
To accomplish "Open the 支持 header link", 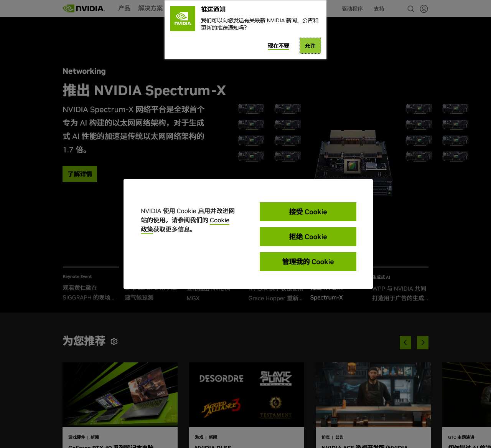I will pyautogui.click(x=379, y=9).
